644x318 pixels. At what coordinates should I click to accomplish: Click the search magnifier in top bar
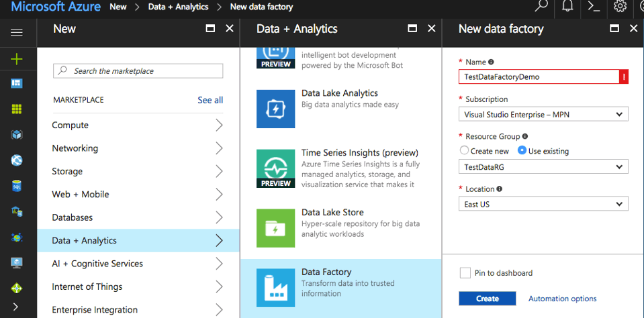[x=541, y=7]
